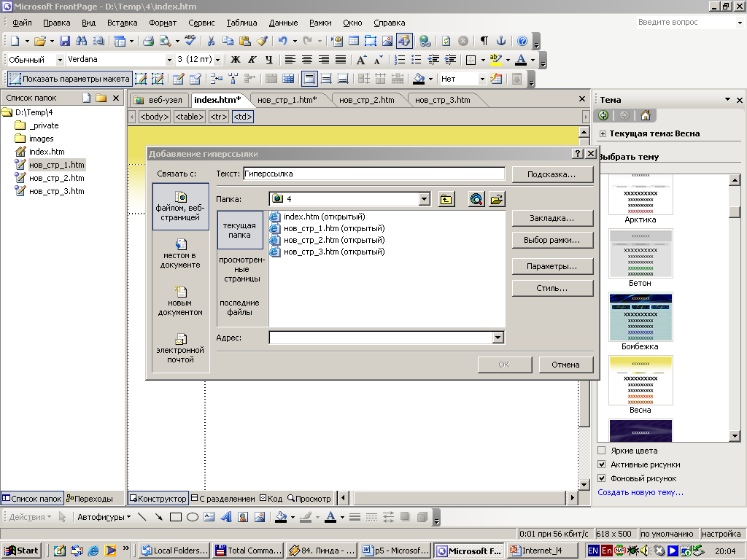Click the Отмена button
The width and height of the screenshot is (747, 560).
coord(565,365)
